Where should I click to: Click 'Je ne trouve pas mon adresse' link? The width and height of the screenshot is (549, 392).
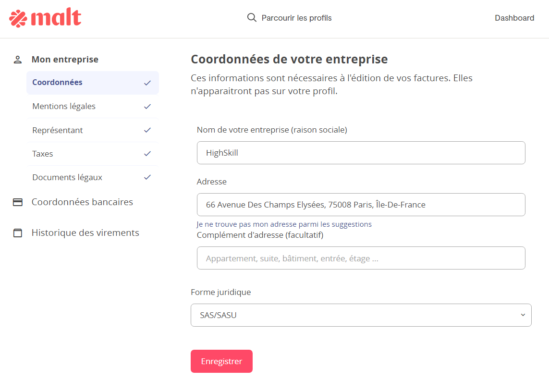coord(284,224)
